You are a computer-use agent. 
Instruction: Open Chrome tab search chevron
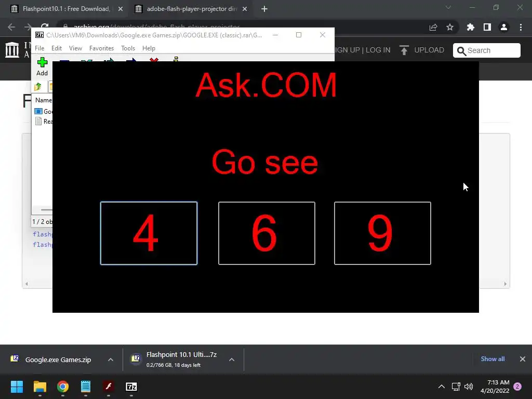[448, 7]
